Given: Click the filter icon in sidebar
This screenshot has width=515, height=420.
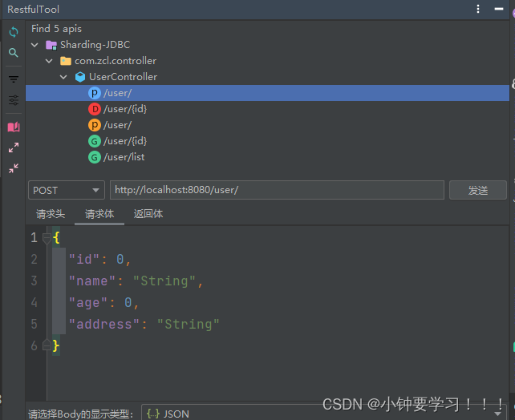Looking at the screenshot, I should 14,79.
